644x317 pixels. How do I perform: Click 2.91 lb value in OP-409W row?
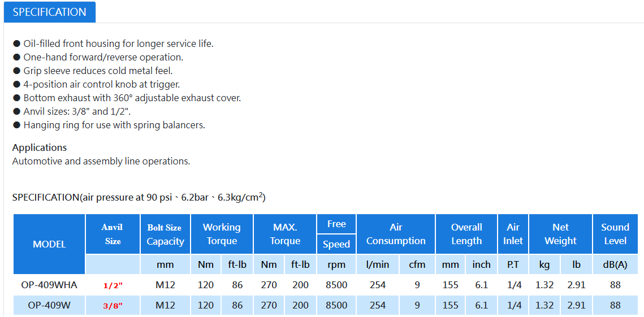click(x=577, y=306)
